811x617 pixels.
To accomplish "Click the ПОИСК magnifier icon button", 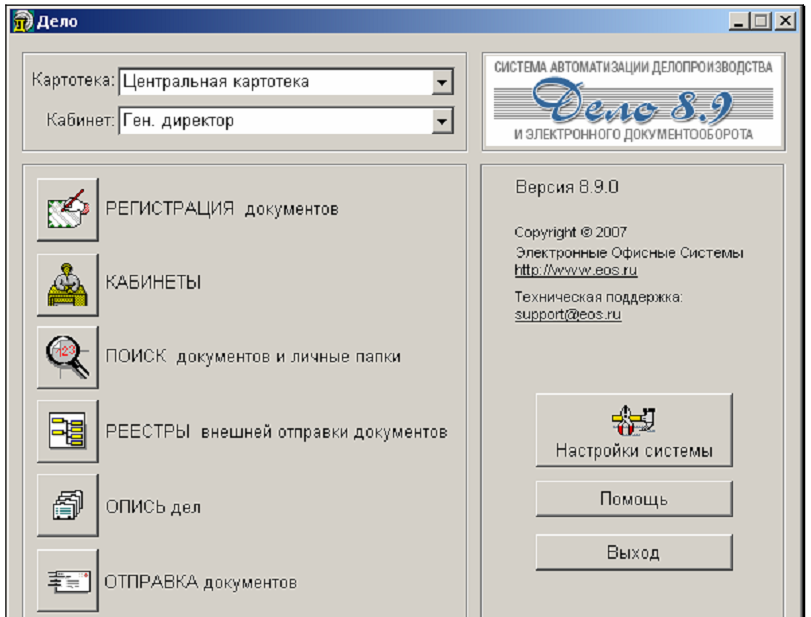I will [68, 357].
